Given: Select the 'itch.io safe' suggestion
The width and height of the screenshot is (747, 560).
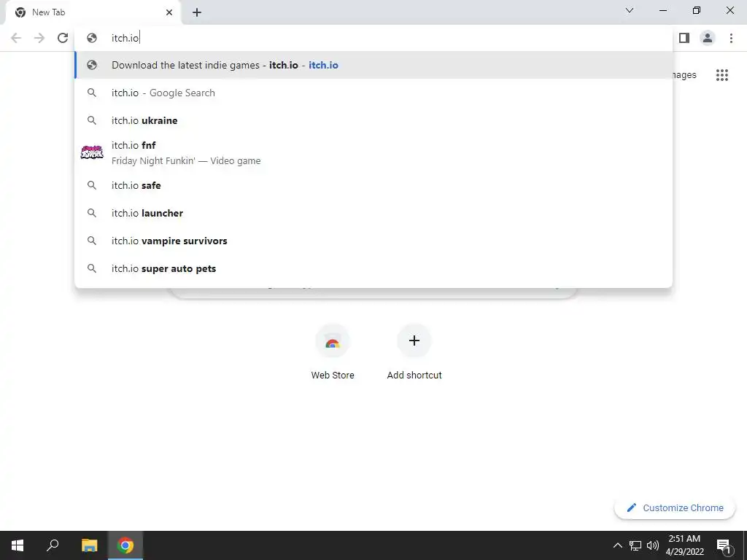Looking at the screenshot, I should [x=374, y=185].
